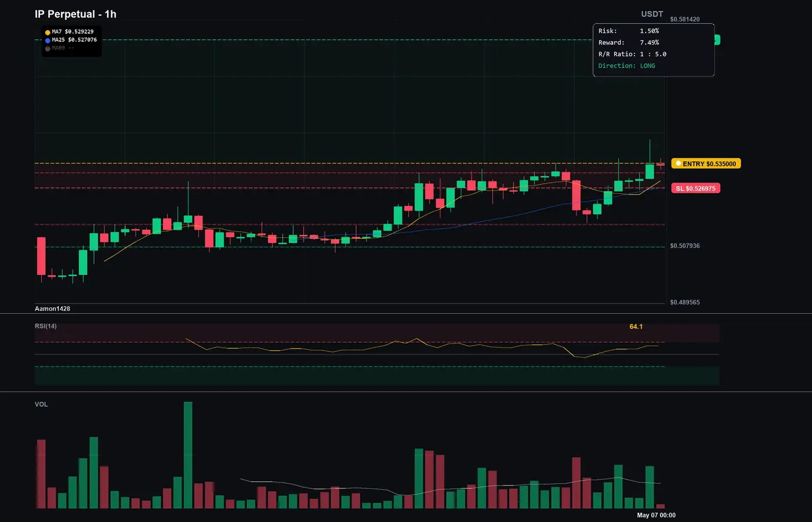Click the RSI(14) indicator label
The image size is (812, 522).
[46, 326]
